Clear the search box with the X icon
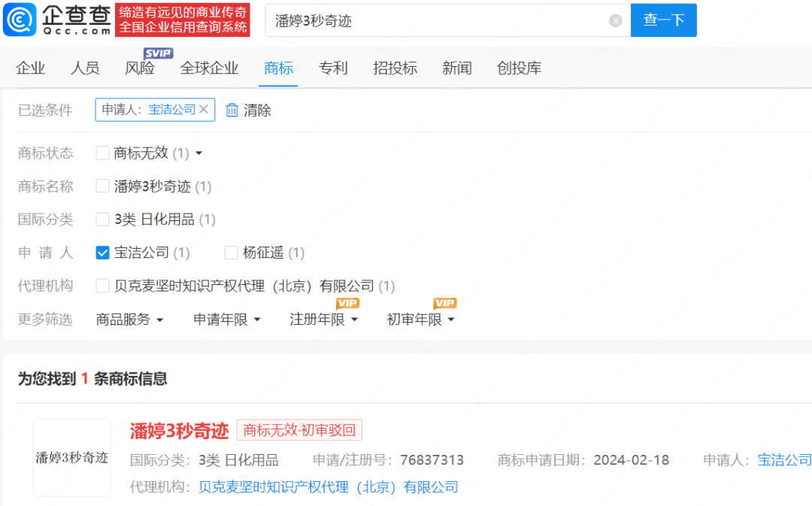 point(615,21)
